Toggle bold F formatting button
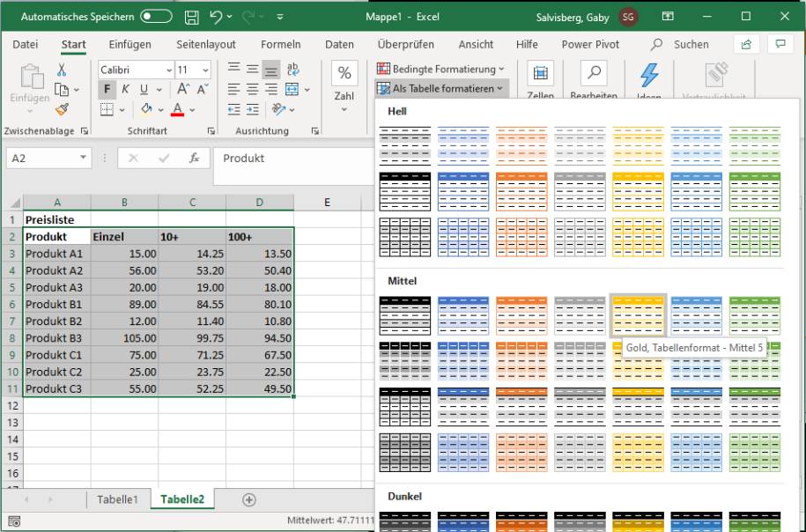806x532 pixels. (107, 89)
